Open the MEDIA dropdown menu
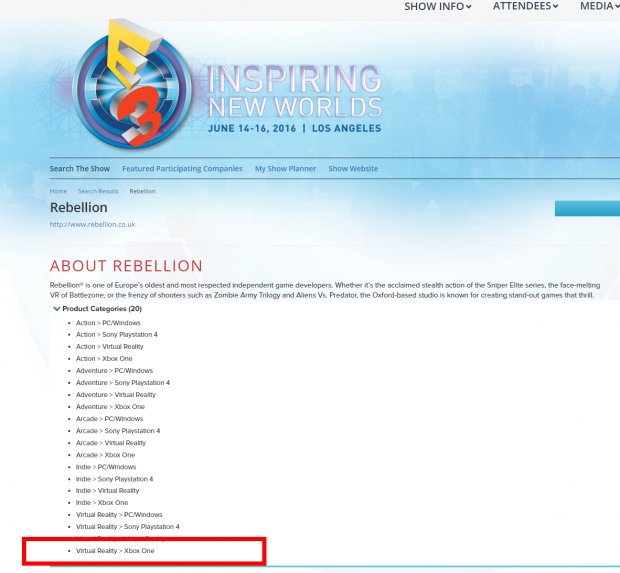 click(599, 6)
